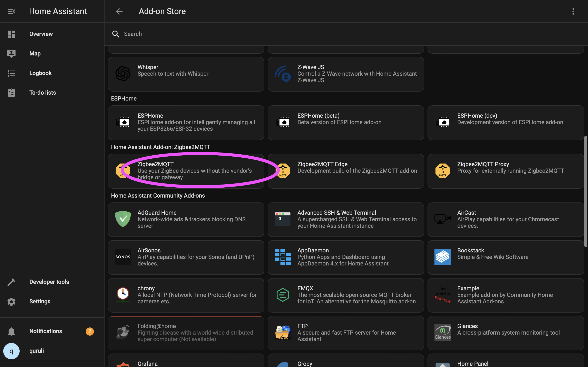Open the quruli user profile avatar
This screenshot has height=367, width=588.
(x=11, y=351)
